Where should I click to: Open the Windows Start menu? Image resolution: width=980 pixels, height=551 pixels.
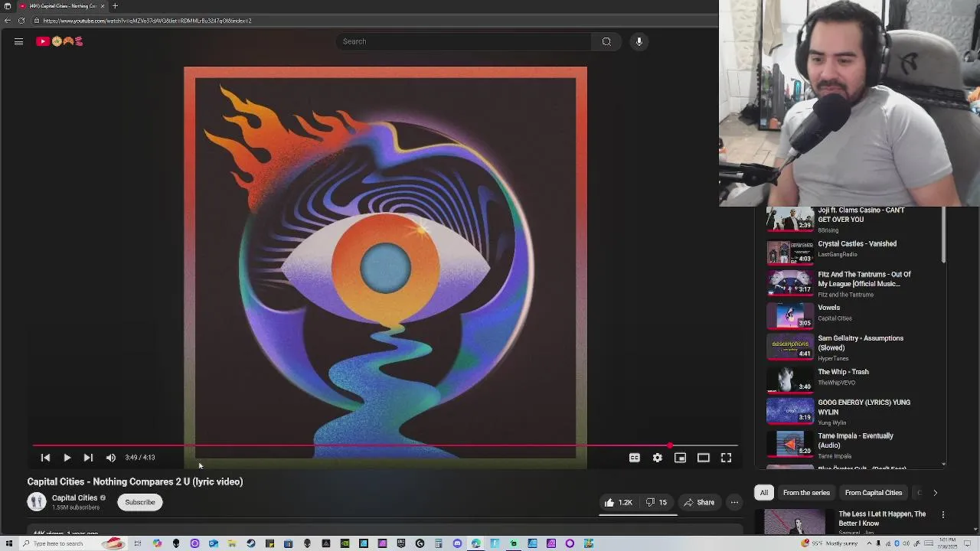(8, 543)
